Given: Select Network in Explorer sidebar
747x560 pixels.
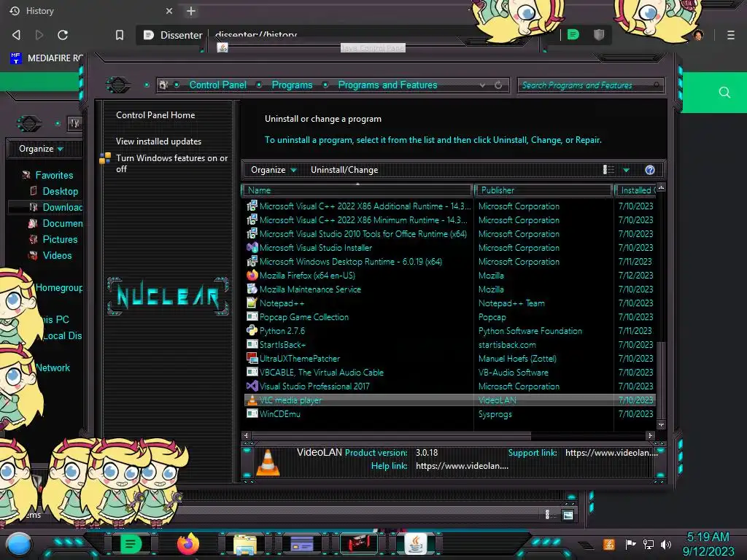Looking at the screenshot, I should pos(53,367).
